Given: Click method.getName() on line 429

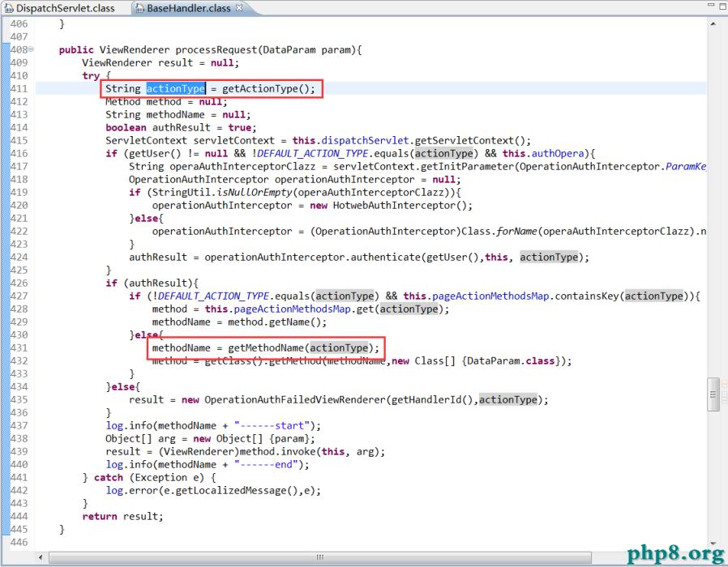Looking at the screenshot, I should point(276,322).
